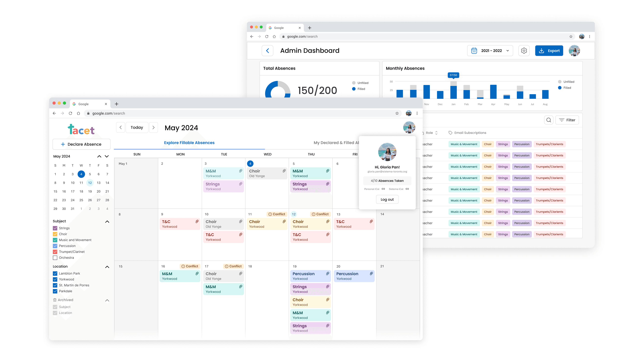Open the 2021 - 2022 year dropdown

tap(490, 51)
